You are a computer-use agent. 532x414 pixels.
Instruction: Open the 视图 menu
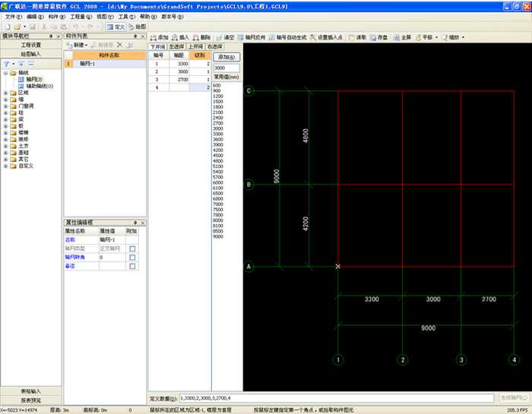(105, 17)
